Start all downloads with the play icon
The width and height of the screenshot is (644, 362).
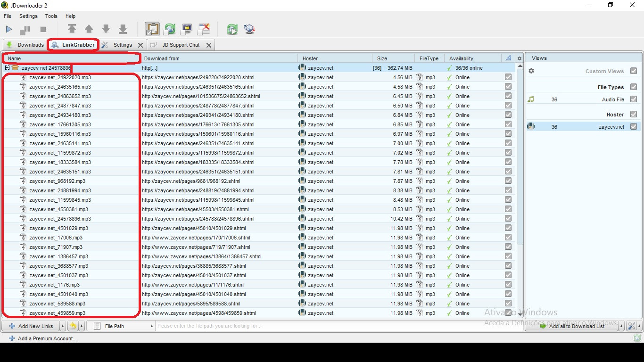click(8, 29)
